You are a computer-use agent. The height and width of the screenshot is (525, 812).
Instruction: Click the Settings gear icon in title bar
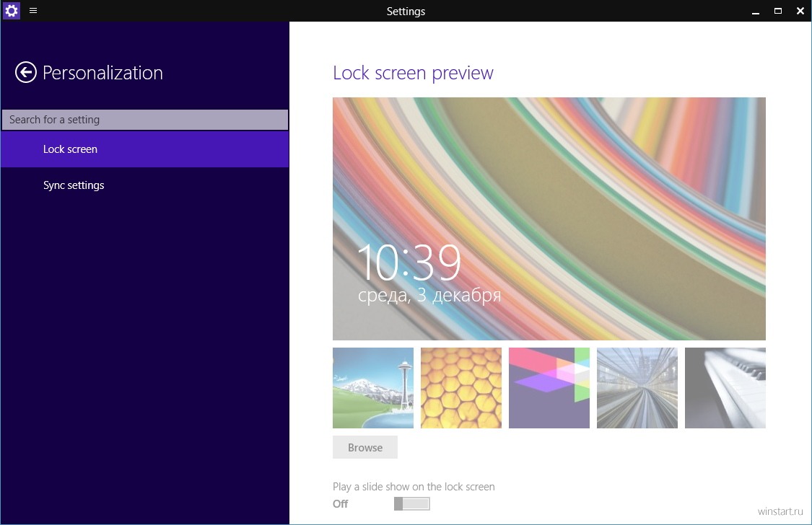pyautogui.click(x=11, y=10)
